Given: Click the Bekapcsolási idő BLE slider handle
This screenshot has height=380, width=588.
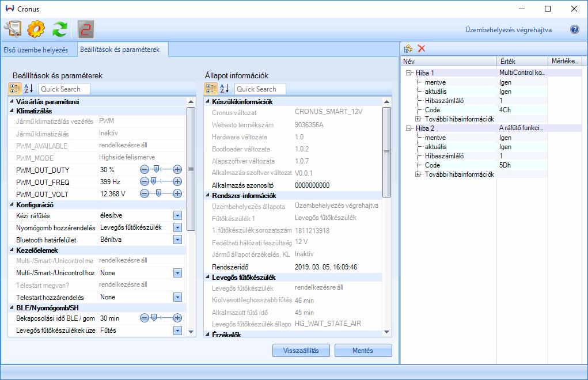Looking at the screenshot, I should [x=154, y=318].
